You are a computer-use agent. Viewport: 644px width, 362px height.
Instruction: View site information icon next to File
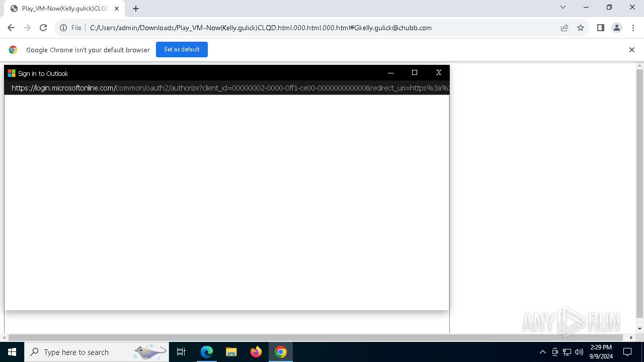[x=63, y=28]
